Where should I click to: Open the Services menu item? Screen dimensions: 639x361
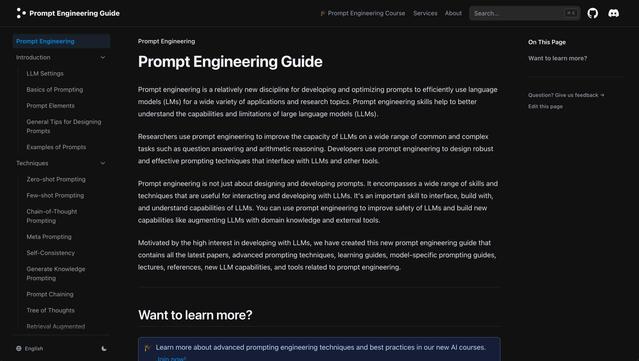pos(425,13)
